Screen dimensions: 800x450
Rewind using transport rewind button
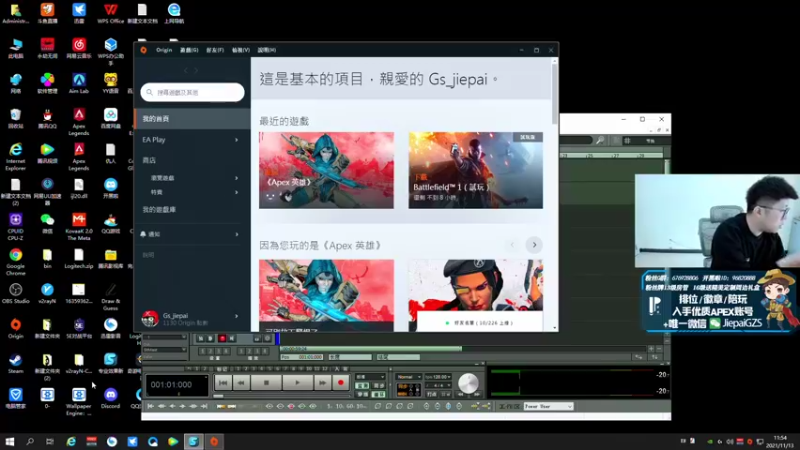coord(241,382)
